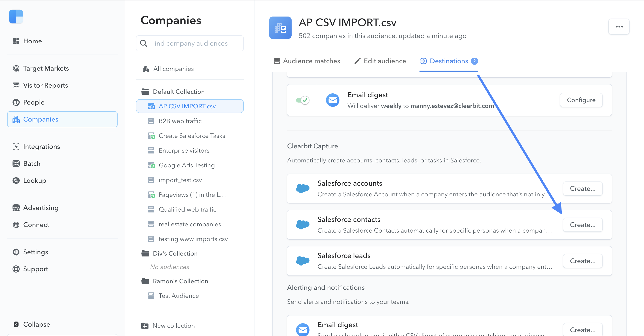Click the New collection folder-plus icon
The width and height of the screenshot is (644, 336).
coord(145,325)
